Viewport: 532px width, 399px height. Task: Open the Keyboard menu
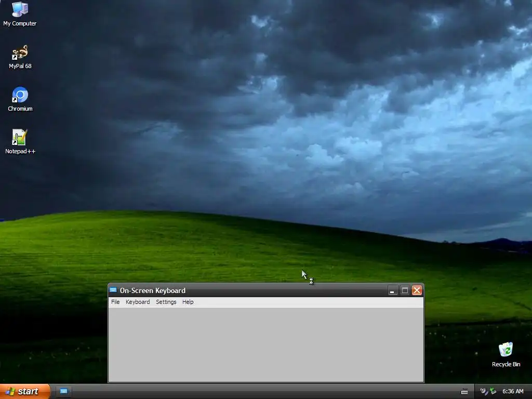pyautogui.click(x=137, y=302)
